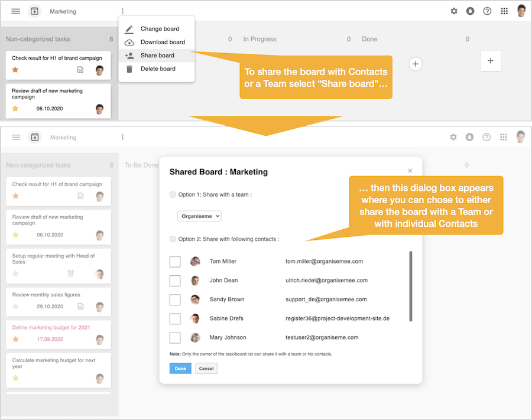Open the hamburger navigation menu
Viewport: 532px width, 420px height.
(15, 11)
